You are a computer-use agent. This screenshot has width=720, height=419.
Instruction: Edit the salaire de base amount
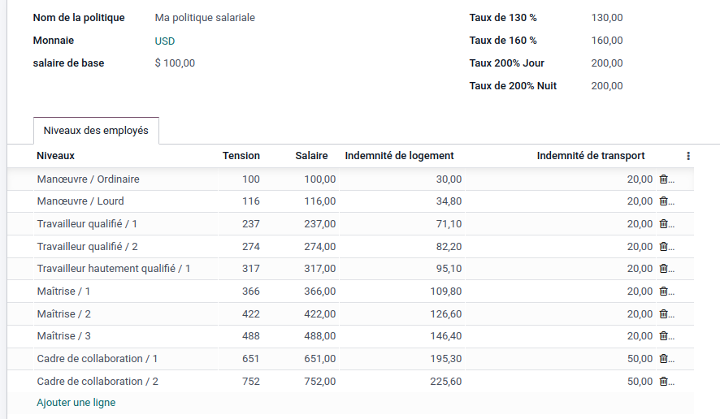pos(175,63)
